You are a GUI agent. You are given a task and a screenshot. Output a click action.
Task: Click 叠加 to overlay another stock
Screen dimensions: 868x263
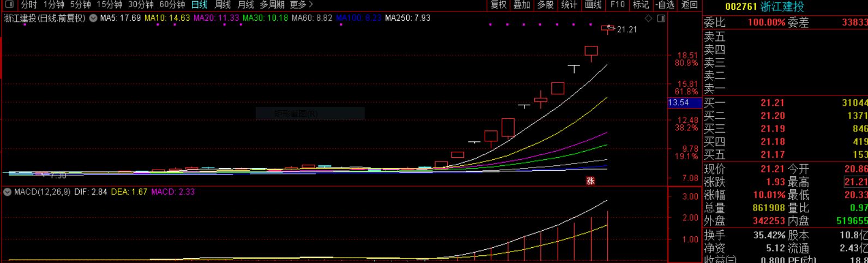[521, 5]
